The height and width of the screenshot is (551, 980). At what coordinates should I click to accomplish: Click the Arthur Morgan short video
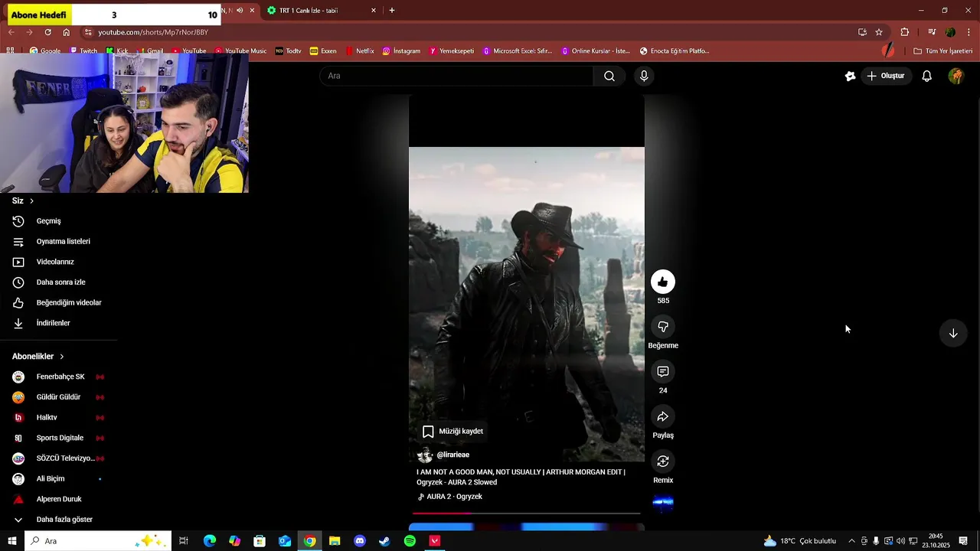point(527,305)
